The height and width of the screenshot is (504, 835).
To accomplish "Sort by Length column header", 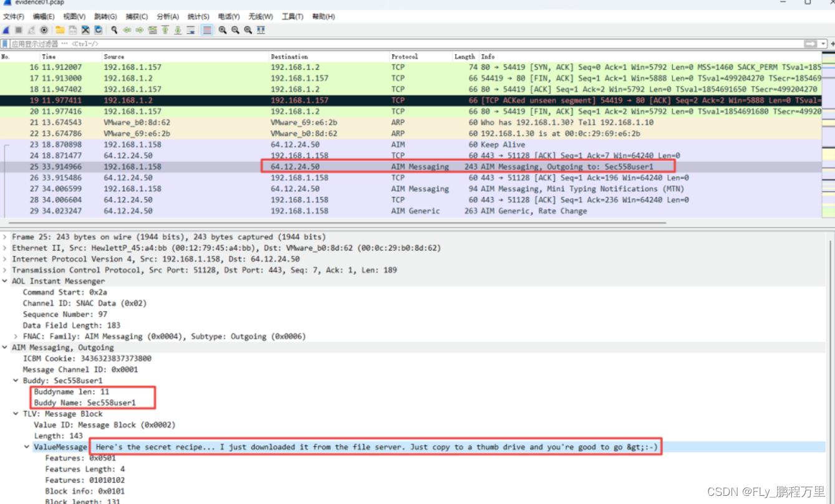I will click(x=465, y=57).
